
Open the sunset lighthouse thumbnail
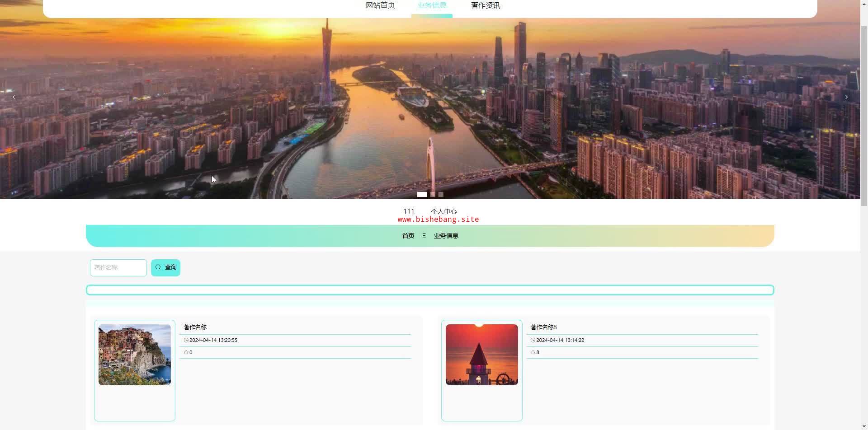coord(482,355)
